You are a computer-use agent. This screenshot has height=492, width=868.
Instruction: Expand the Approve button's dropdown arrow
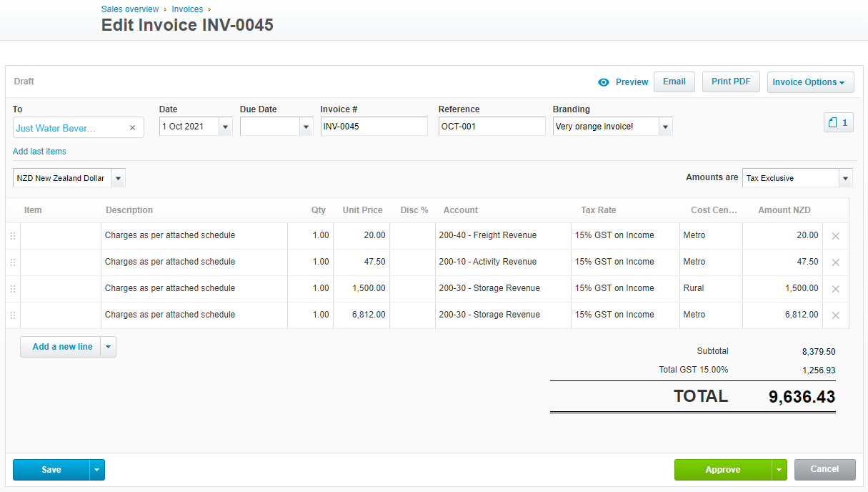779,470
